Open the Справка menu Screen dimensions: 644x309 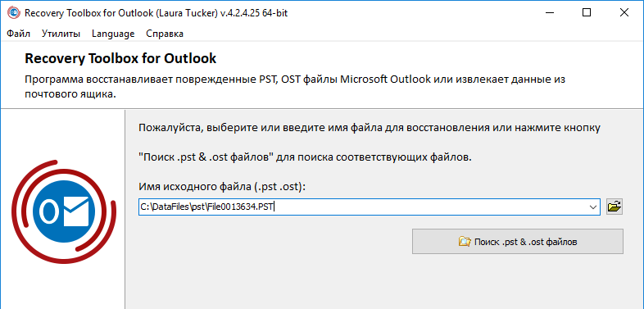(165, 34)
